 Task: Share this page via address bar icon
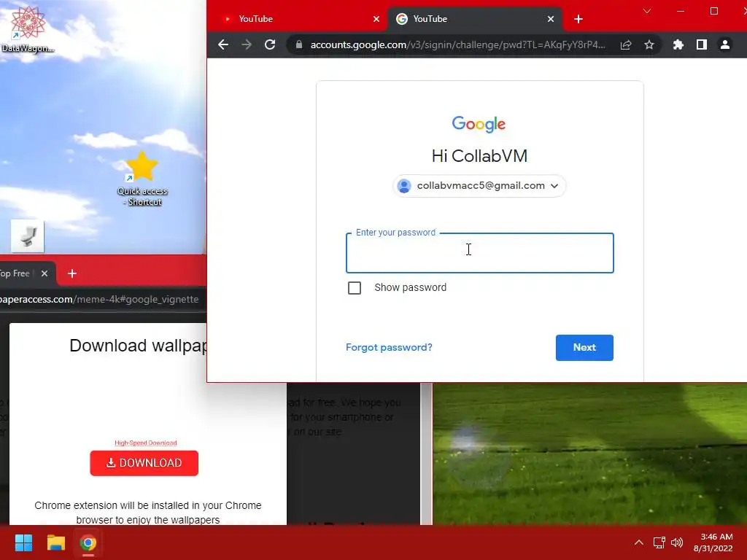pyautogui.click(x=625, y=44)
